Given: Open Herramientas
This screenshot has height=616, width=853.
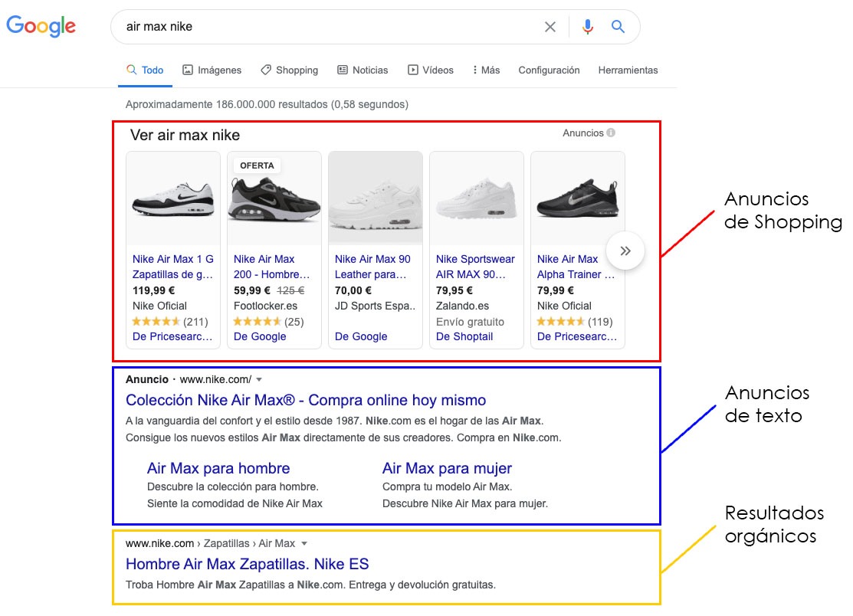Looking at the screenshot, I should [628, 70].
